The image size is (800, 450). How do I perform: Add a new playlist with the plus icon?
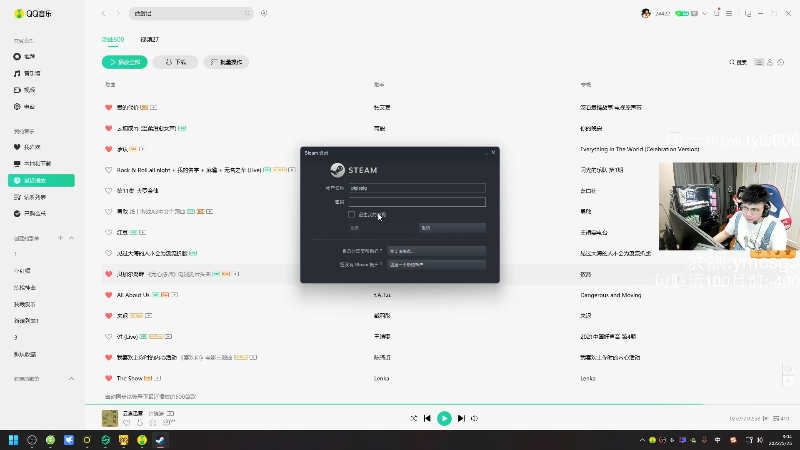(60, 238)
